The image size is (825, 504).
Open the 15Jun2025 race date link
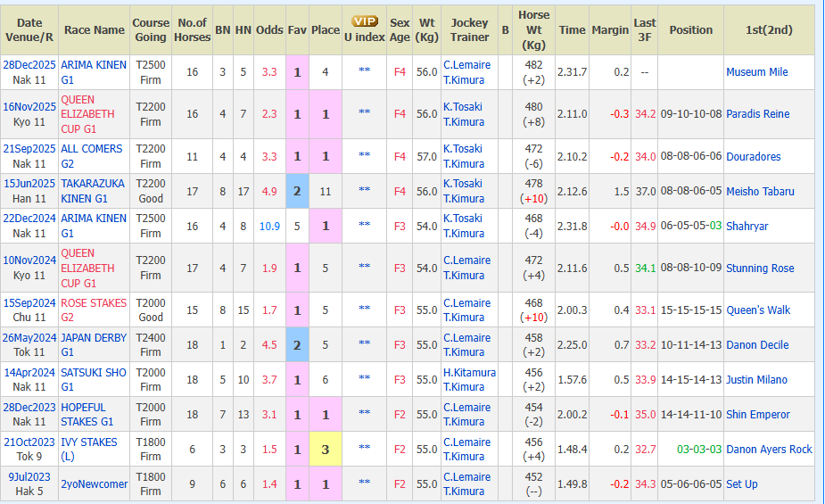(x=29, y=184)
